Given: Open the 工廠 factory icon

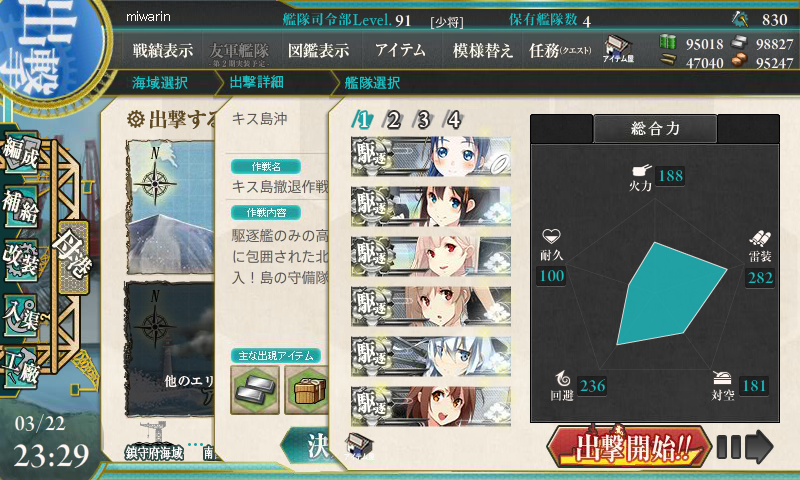Looking at the screenshot, I should tap(21, 368).
